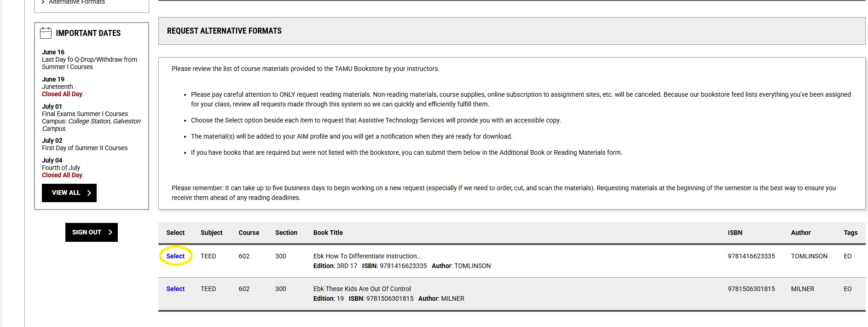Image resolution: width=868 pixels, height=327 pixels.
Task: Click the title Ebk These Kids Are Out Of Control
Action: tap(362, 289)
